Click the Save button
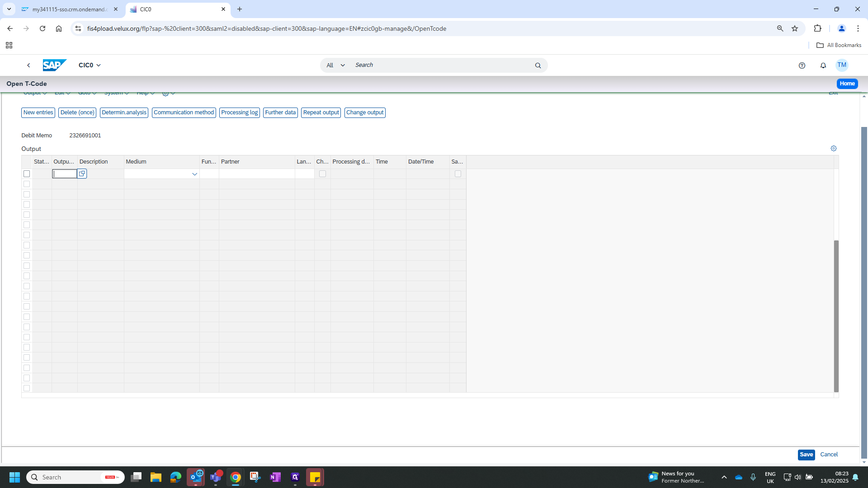Viewport: 868px width, 488px height. click(x=806, y=455)
